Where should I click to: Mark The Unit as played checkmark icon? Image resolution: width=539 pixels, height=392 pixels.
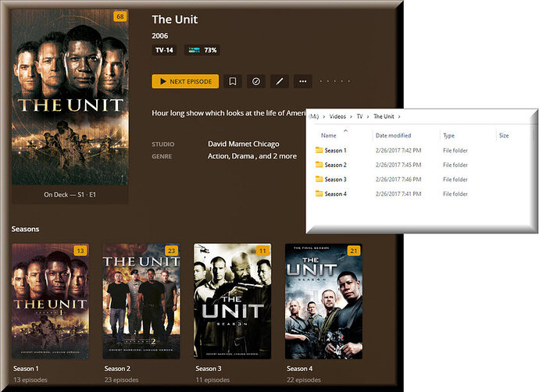pyautogui.click(x=256, y=81)
